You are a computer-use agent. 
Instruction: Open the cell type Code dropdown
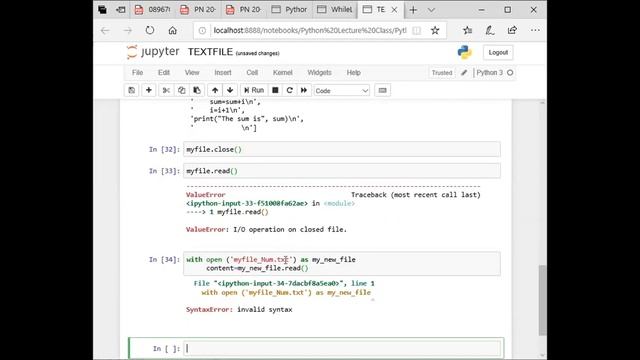click(342, 91)
